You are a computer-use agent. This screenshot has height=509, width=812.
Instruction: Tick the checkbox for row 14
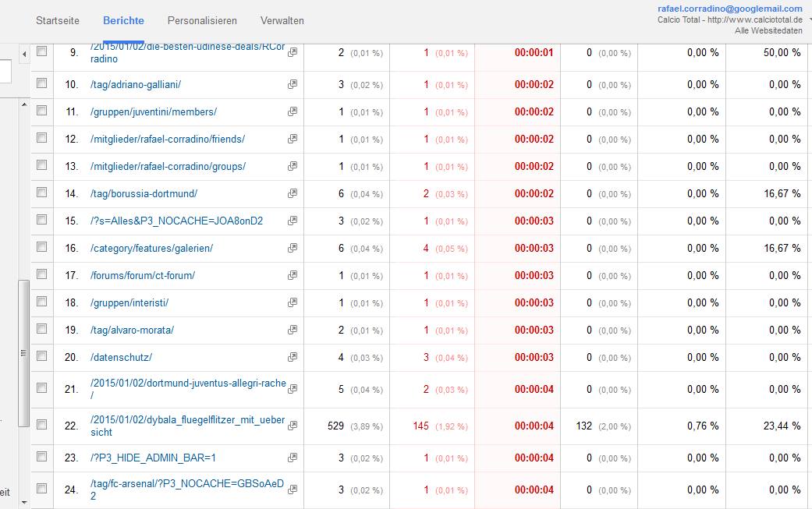click(x=42, y=193)
